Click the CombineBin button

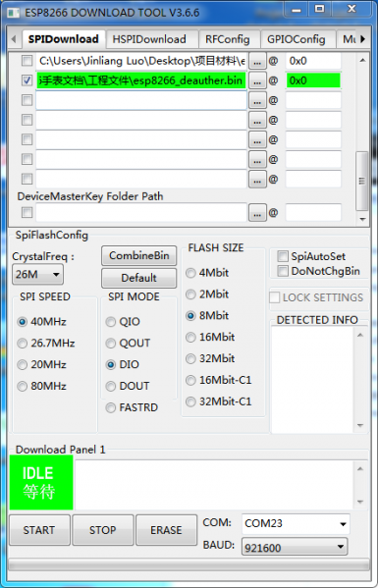138,256
